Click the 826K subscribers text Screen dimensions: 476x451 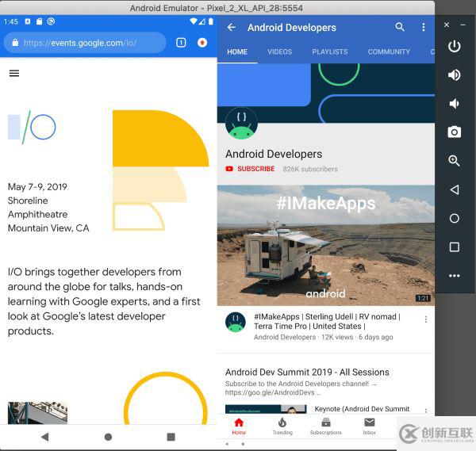[x=310, y=169]
